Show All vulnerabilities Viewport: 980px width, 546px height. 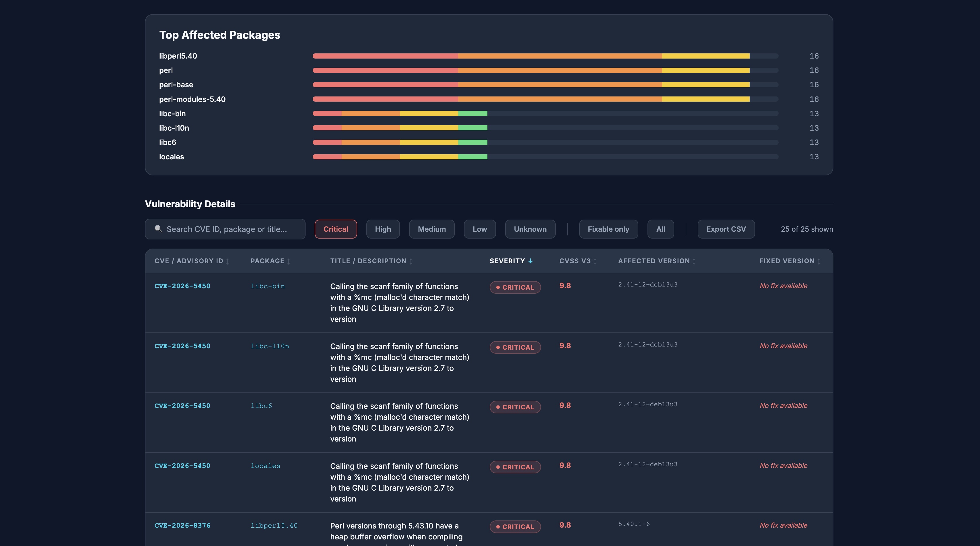coord(661,229)
